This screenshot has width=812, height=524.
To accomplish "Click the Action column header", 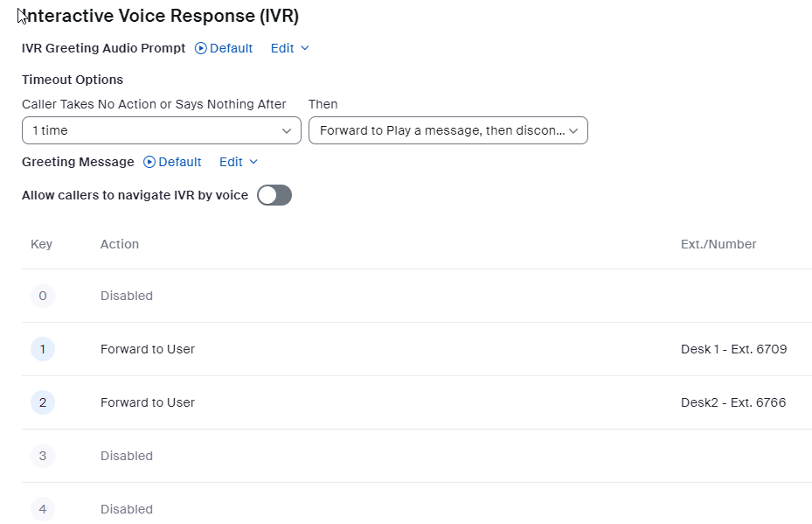I will pyautogui.click(x=120, y=244).
